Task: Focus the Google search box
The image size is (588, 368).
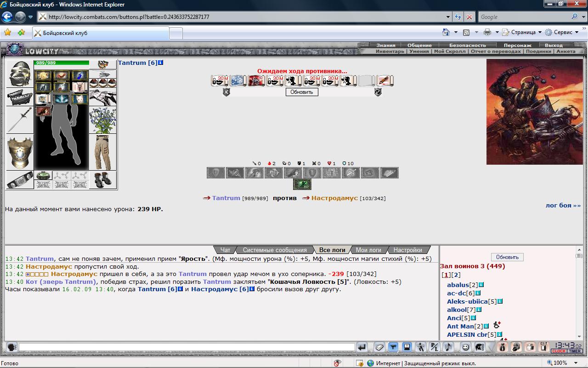Action: click(524, 17)
